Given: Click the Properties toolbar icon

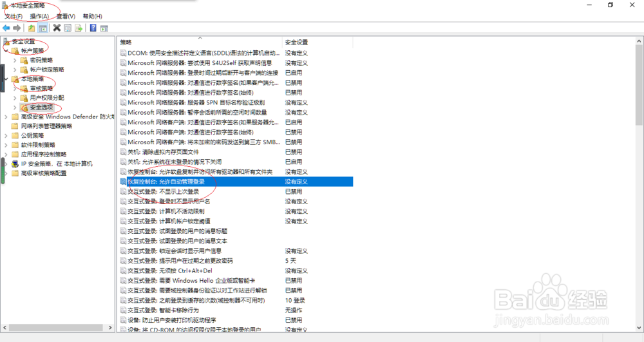Looking at the screenshot, I should pos(68,28).
